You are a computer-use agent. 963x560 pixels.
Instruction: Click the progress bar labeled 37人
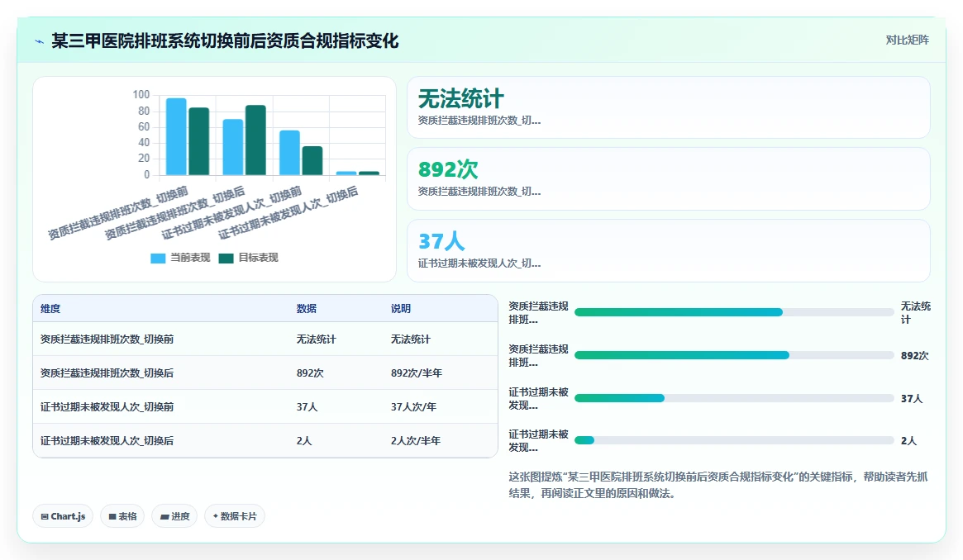click(x=734, y=398)
